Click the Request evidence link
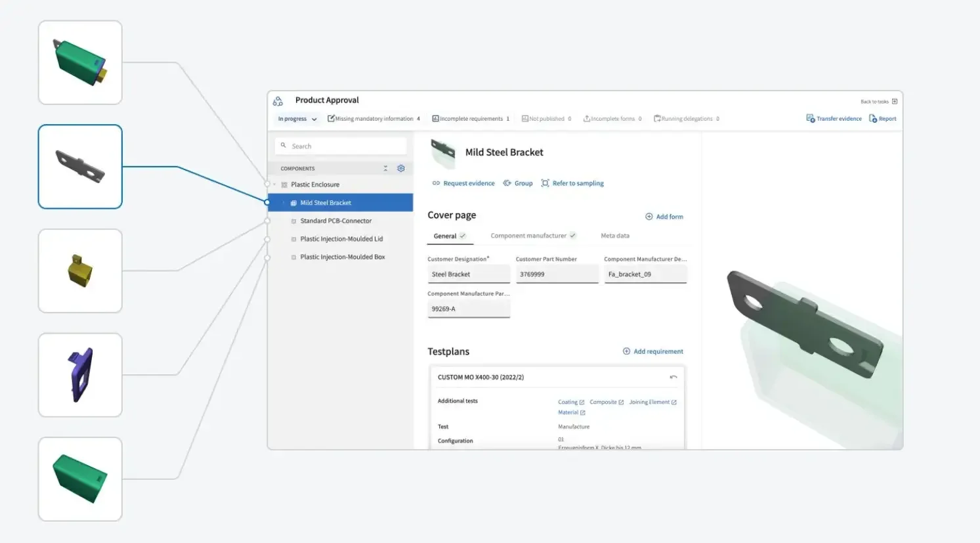This screenshot has height=543, width=980. click(x=463, y=183)
